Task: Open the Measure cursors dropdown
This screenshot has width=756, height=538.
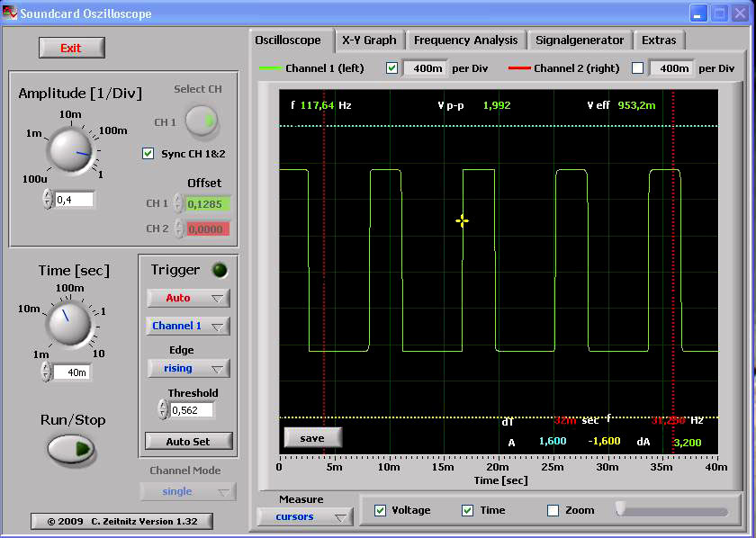Action: 305,516
